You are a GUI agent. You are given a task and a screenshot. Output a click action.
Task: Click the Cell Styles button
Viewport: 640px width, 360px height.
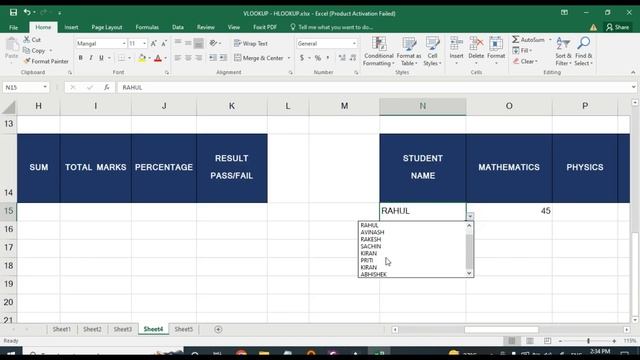pyautogui.click(x=432, y=51)
